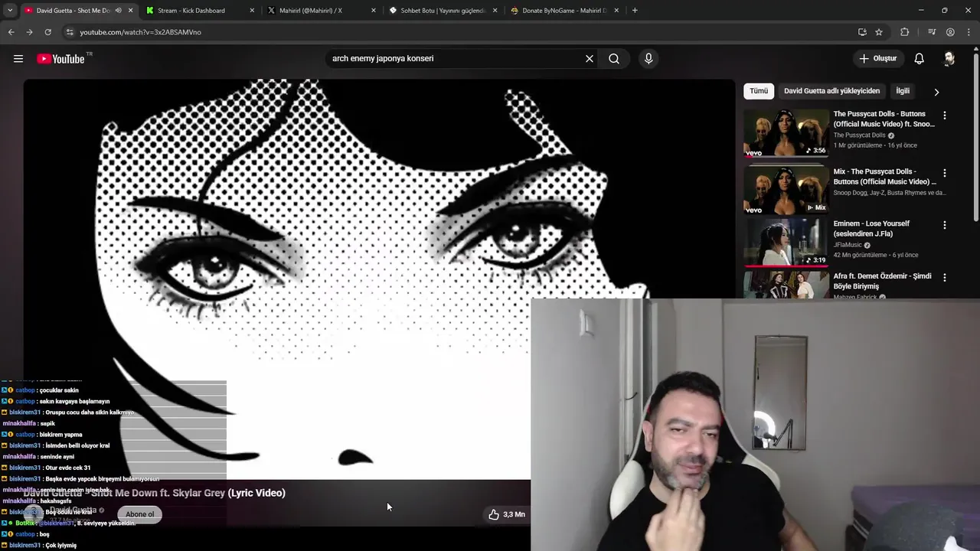The width and height of the screenshot is (980, 551).
Task: Open the media controls icon in toolbar
Action: (932, 32)
